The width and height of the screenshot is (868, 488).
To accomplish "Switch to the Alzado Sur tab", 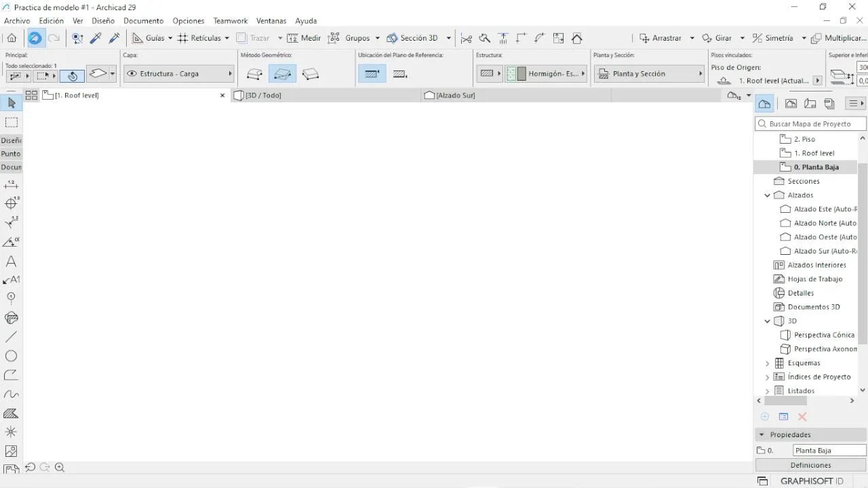I will pyautogui.click(x=515, y=96).
